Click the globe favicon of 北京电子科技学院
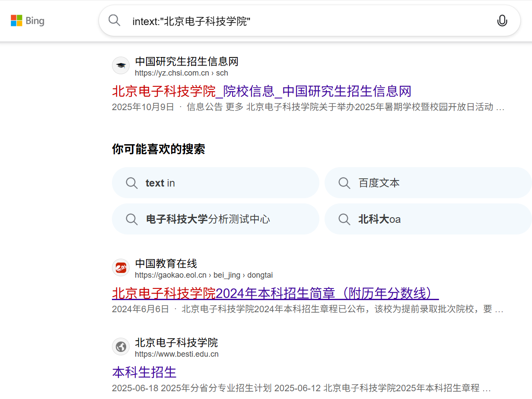The height and width of the screenshot is (399, 532). [x=121, y=347]
